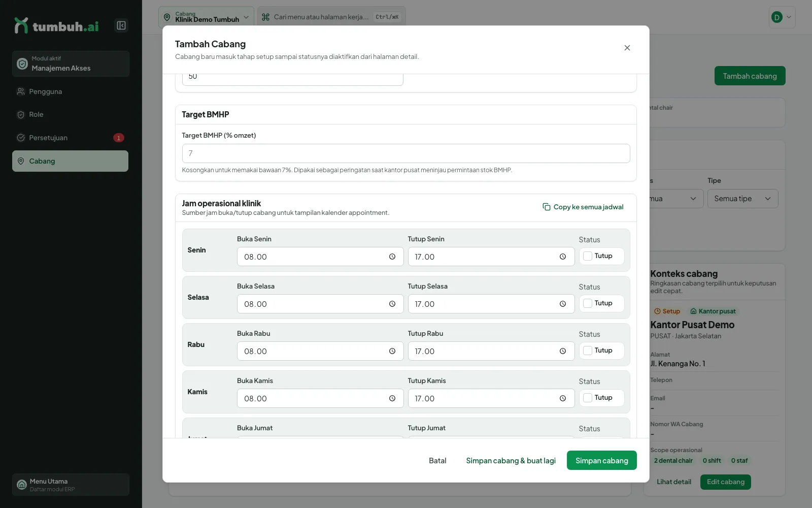Click the user avatar D

click(x=776, y=17)
